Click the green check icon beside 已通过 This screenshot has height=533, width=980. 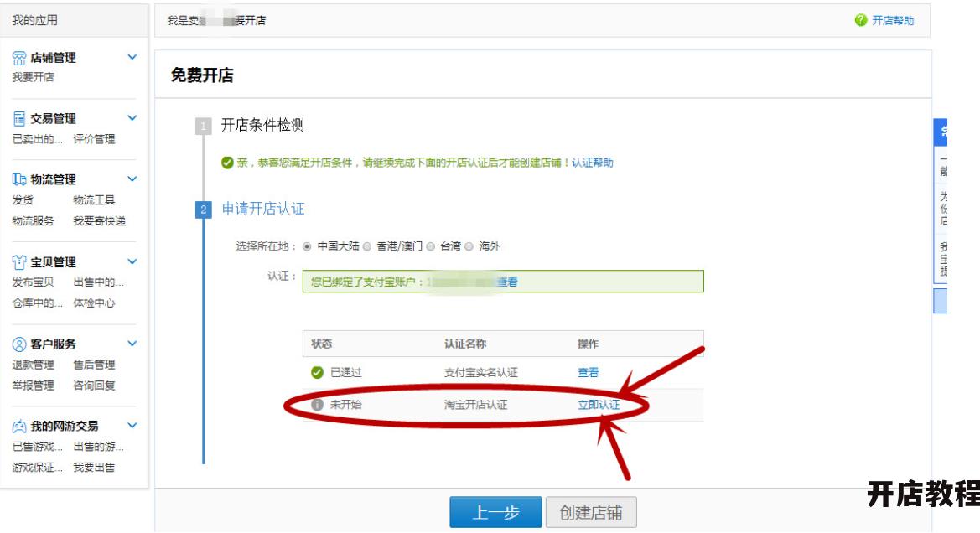click(x=317, y=372)
